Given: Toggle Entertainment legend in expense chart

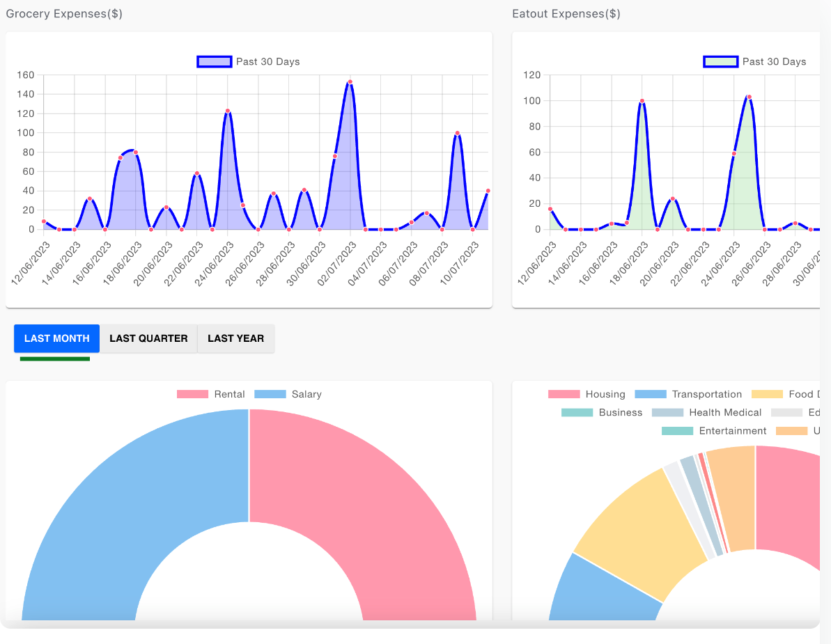Looking at the screenshot, I should (x=714, y=431).
